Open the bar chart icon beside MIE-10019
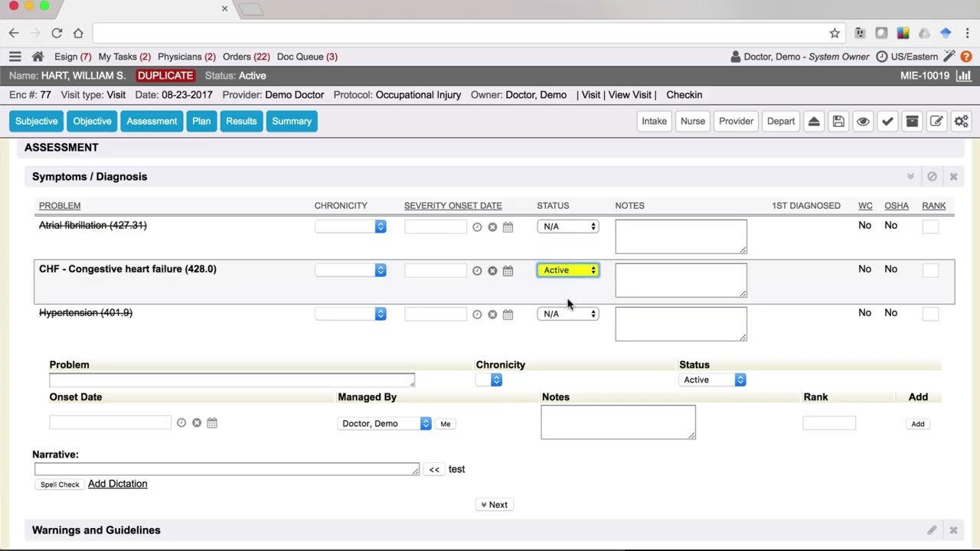This screenshot has width=980, height=551. tap(964, 76)
